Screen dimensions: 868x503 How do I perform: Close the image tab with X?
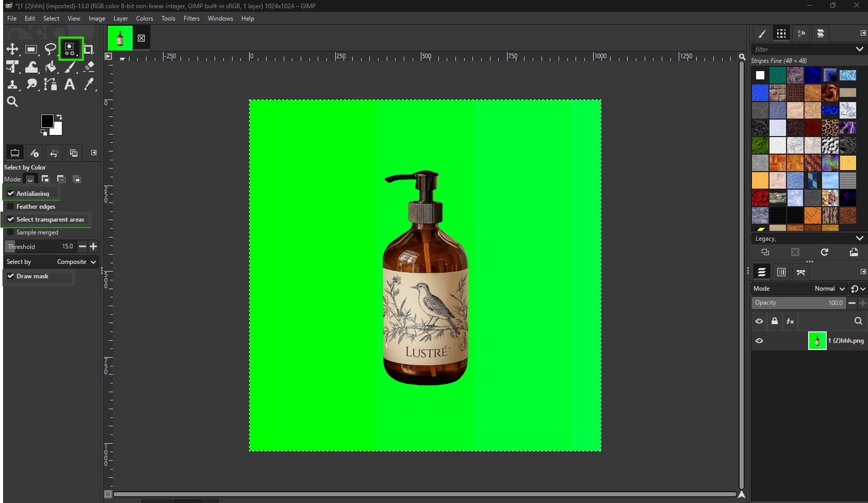[x=141, y=38]
